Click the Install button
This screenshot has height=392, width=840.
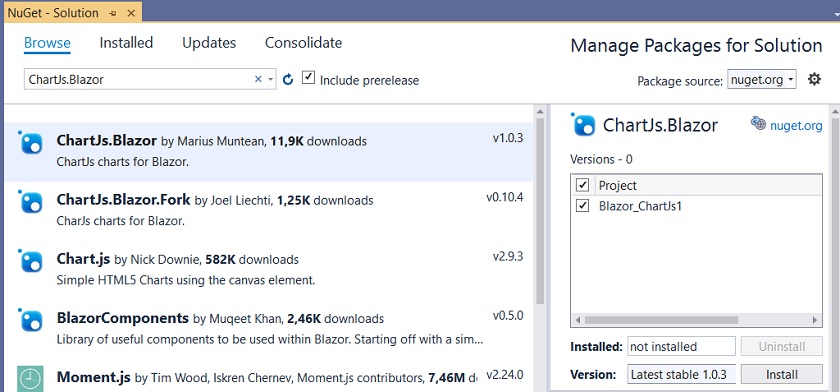[782, 374]
